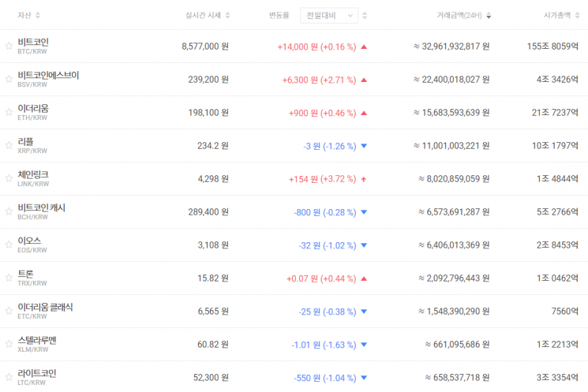Click the ≈ 8,020,859,059 원 trade volume
The image size is (588, 392).
click(x=454, y=179)
